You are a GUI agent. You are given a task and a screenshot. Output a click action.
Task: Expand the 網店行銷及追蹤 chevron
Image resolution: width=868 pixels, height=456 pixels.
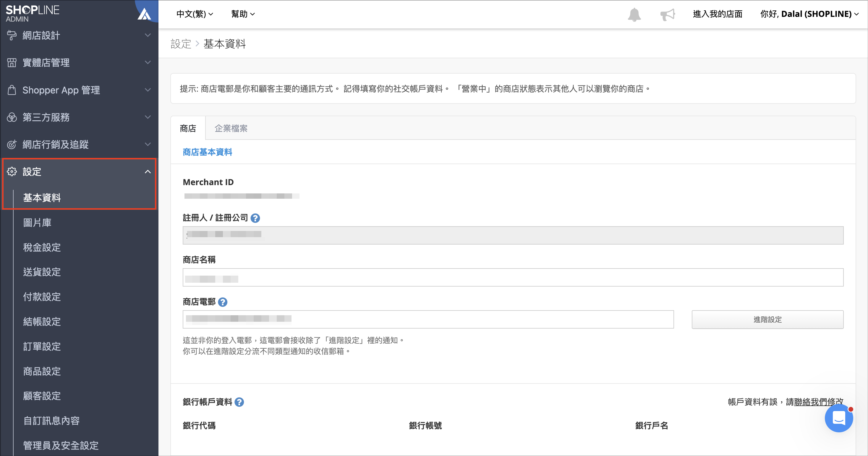[x=148, y=144]
